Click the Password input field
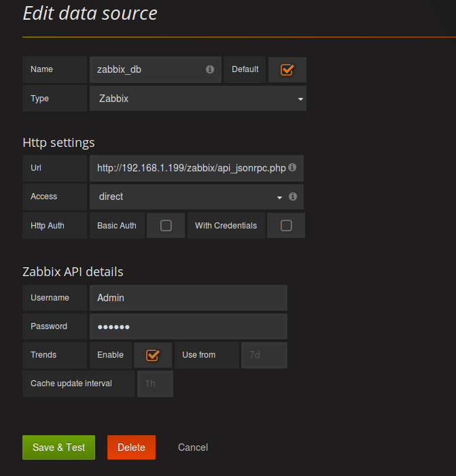The image size is (456, 476). pos(188,326)
